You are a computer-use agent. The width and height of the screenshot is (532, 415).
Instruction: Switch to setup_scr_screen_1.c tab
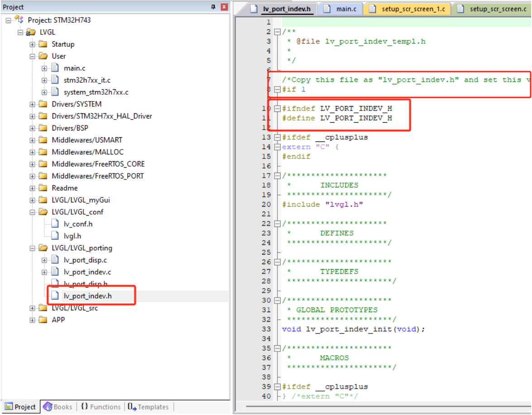pos(407,9)
